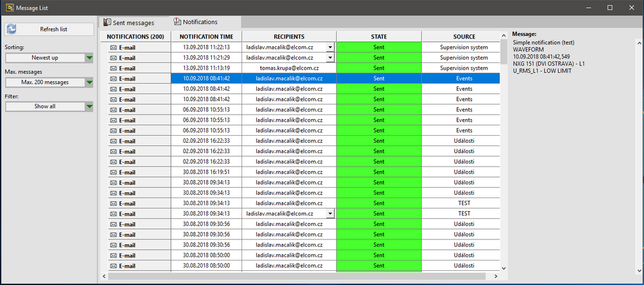Click the highlighted 10.09.2018 08:41:42 time cell
The width and height of the screenshot is (644, 285).
point(206,78)
